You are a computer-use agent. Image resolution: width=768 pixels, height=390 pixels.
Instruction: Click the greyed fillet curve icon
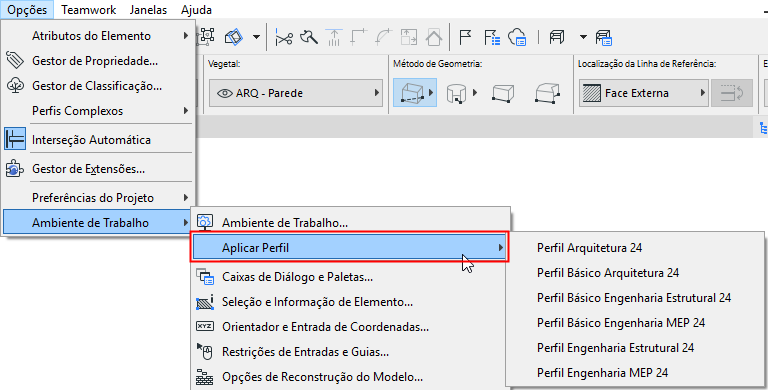(x=384, y=37)
